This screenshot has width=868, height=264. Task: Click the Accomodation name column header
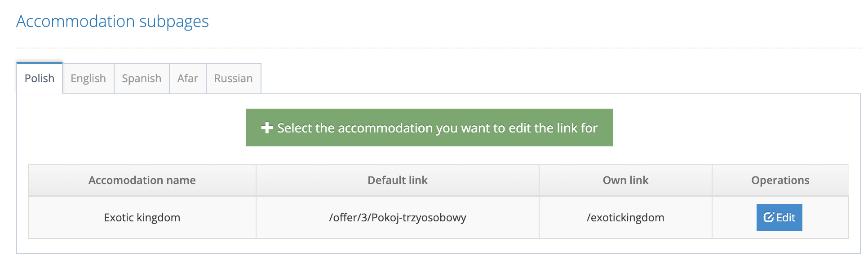pos(142,180)
